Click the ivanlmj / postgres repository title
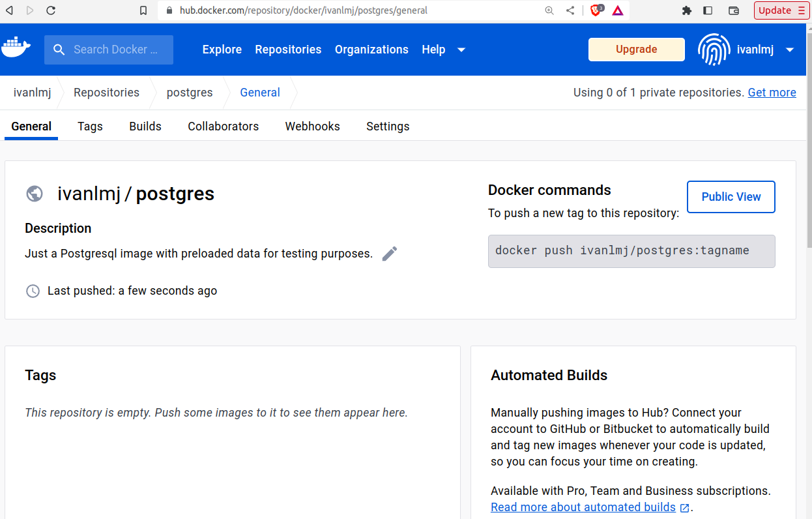 coord(136,194)
